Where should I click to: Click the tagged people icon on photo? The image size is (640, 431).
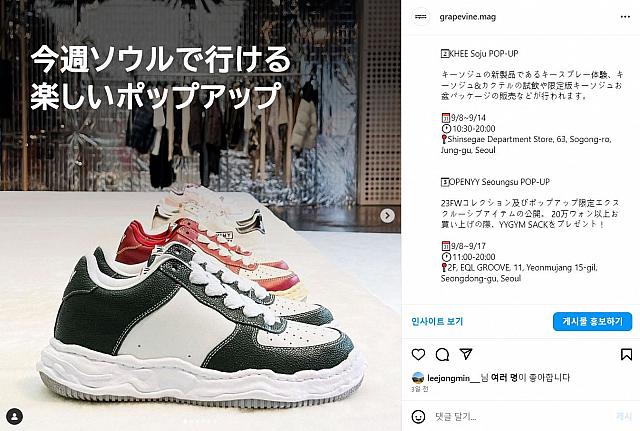(15, 417)
